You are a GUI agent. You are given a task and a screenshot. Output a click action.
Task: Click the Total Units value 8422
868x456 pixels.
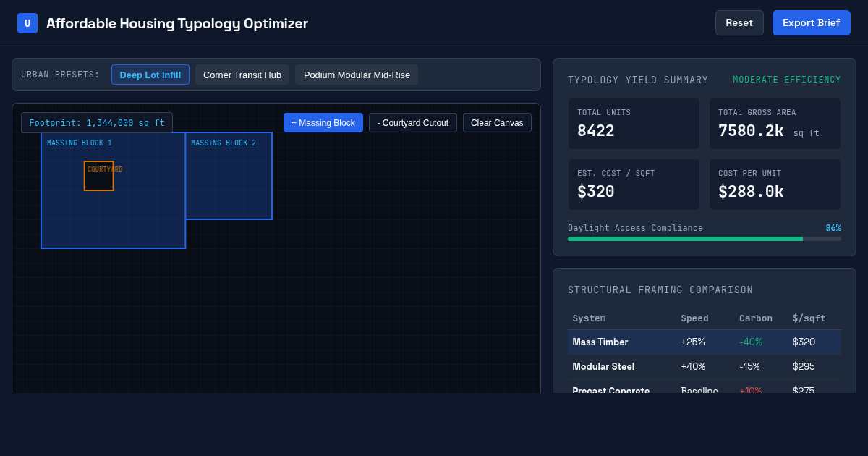596,131
